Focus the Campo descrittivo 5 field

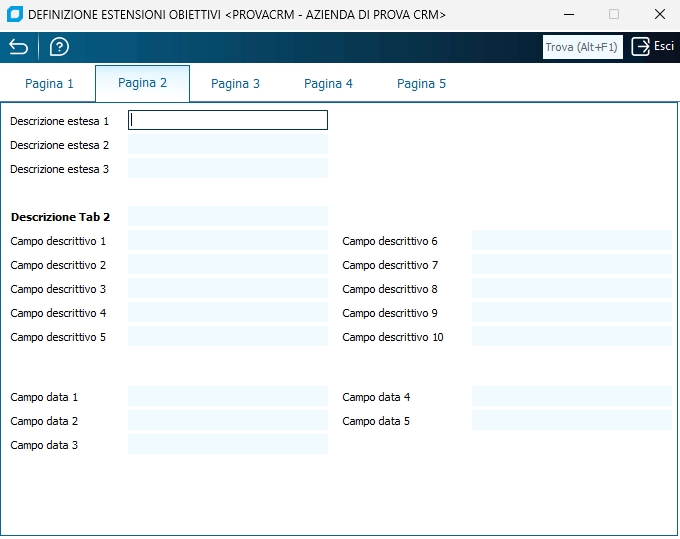point(228,336)
